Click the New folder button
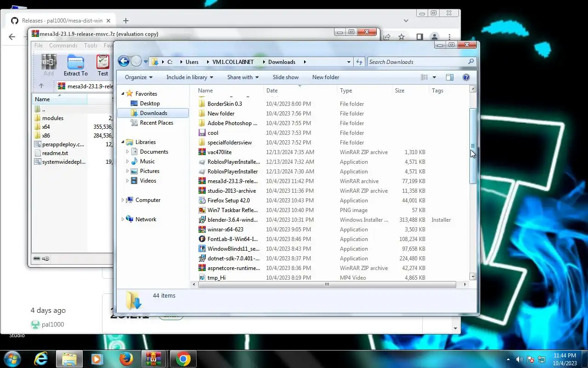 [326, 77]
